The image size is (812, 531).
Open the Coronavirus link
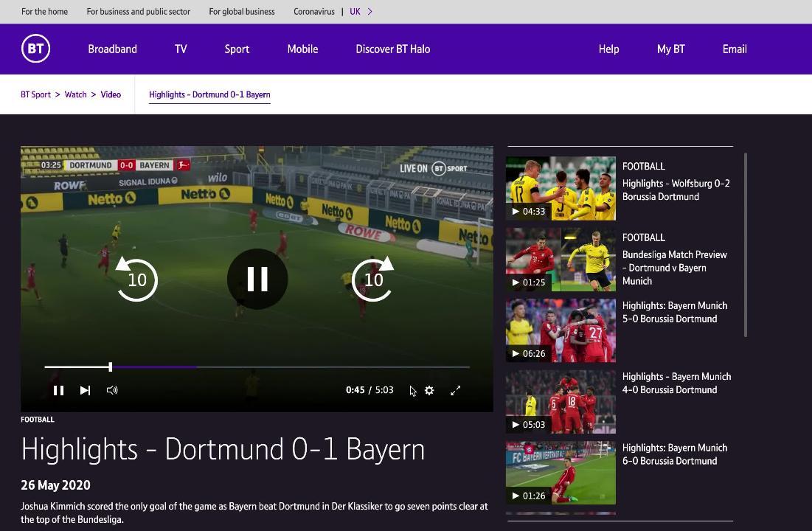tap(314, 11)
